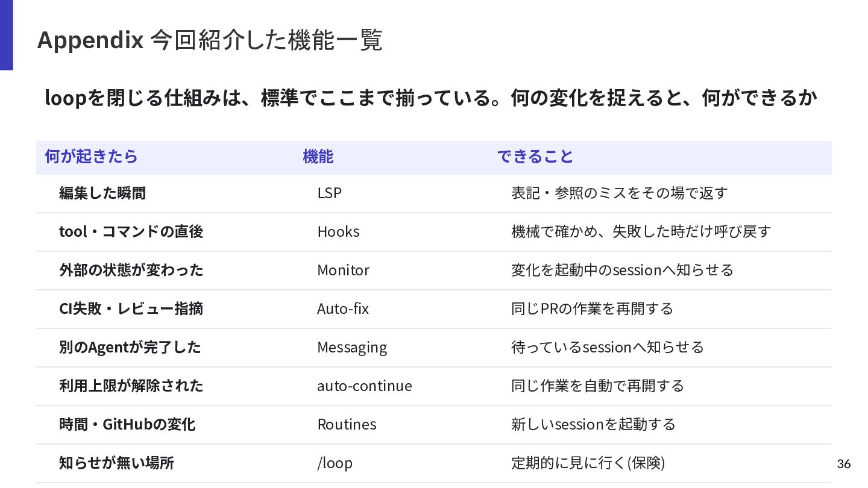
Task: Select the '機能' column header
Action: click(x=318, y=157)
